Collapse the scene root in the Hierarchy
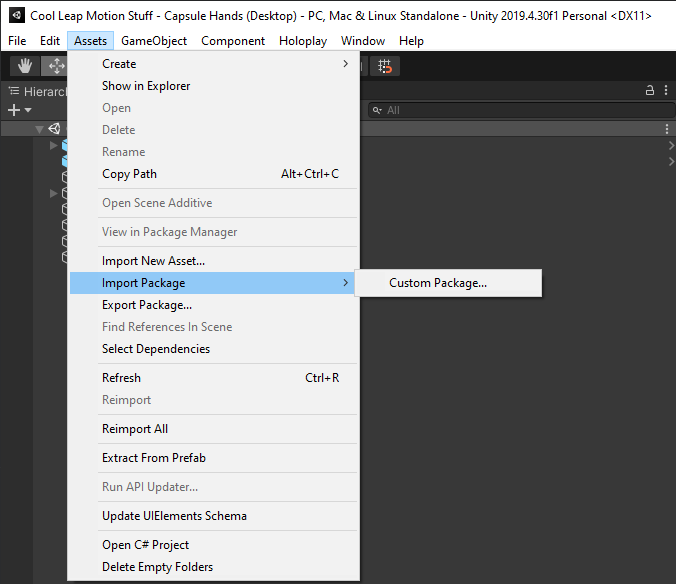This screenshot has width=676, height=584. tap(40, 129)
